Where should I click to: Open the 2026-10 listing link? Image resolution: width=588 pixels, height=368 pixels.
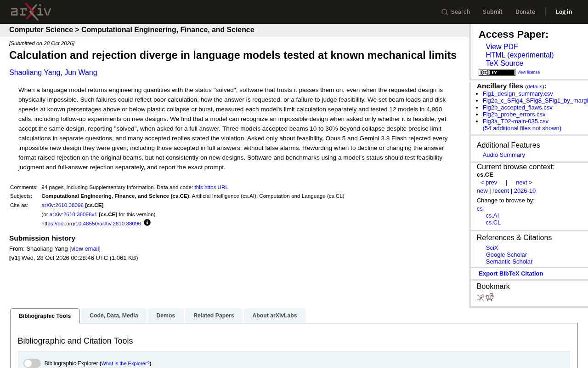[x=525, y=191]
